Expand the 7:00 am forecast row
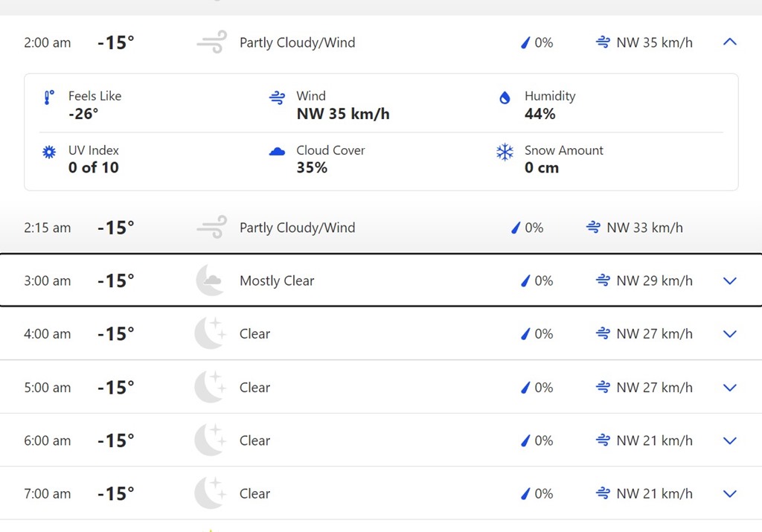 [x=729, y=493]
